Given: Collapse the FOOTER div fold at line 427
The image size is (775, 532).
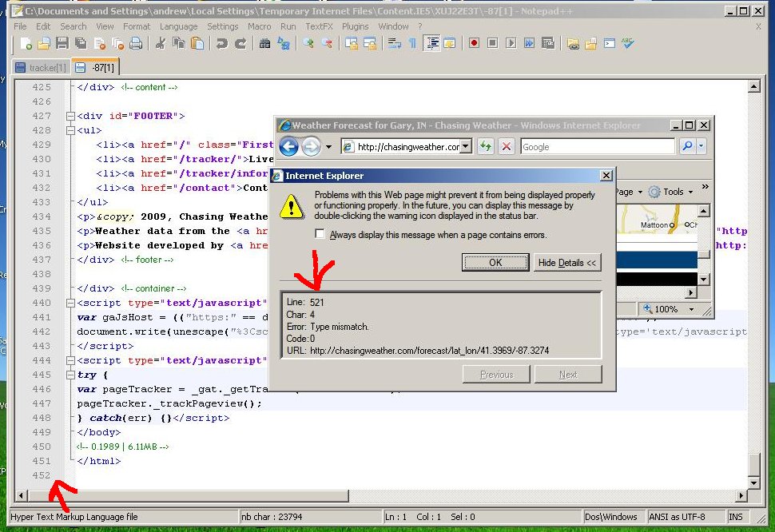Looking at the screenshot, I should pyautogui.click(x=70, y=116).
